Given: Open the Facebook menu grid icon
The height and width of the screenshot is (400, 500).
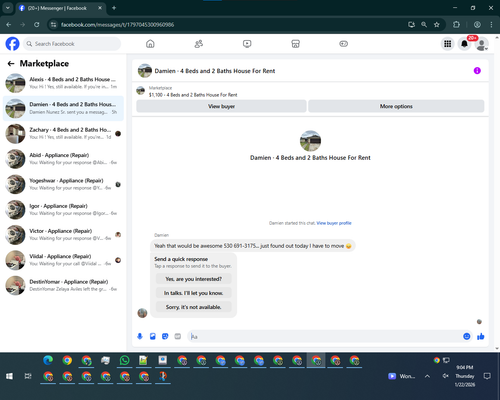Looking at the screenshot, I should pos(448,44).
